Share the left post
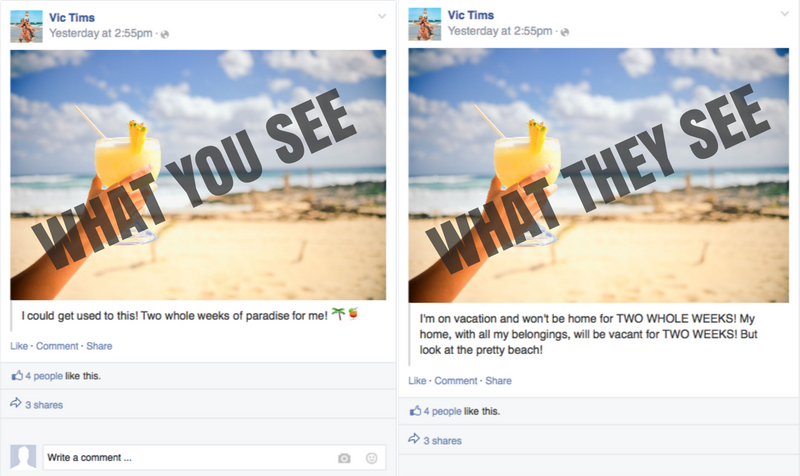This screenshot has width=800, height=476. [x=99, y=346]
